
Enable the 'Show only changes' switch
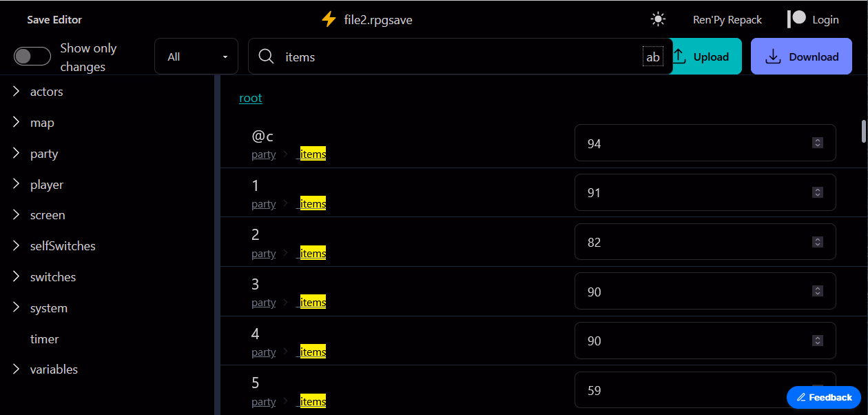pyautogui.click(x=32, y=57)
